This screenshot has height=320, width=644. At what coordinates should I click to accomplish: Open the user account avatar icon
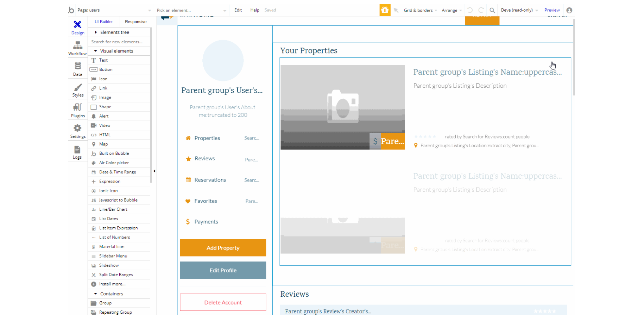point(569,10)
